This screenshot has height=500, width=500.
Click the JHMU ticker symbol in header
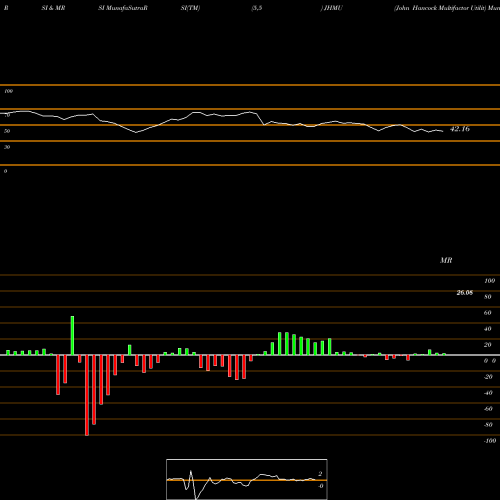(x=333, y=8)
